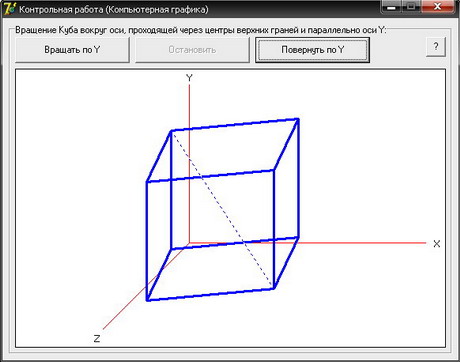
Task: Click the X axis label
Action: click(x=437, y=244)
